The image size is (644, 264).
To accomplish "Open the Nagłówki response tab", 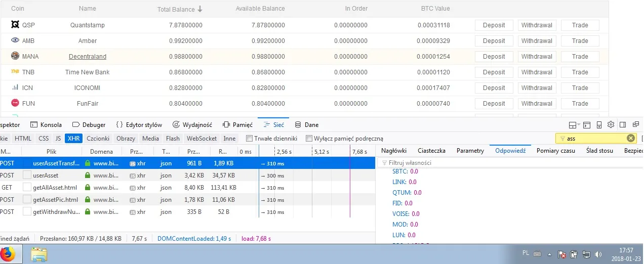I will [x=394, y=151].
